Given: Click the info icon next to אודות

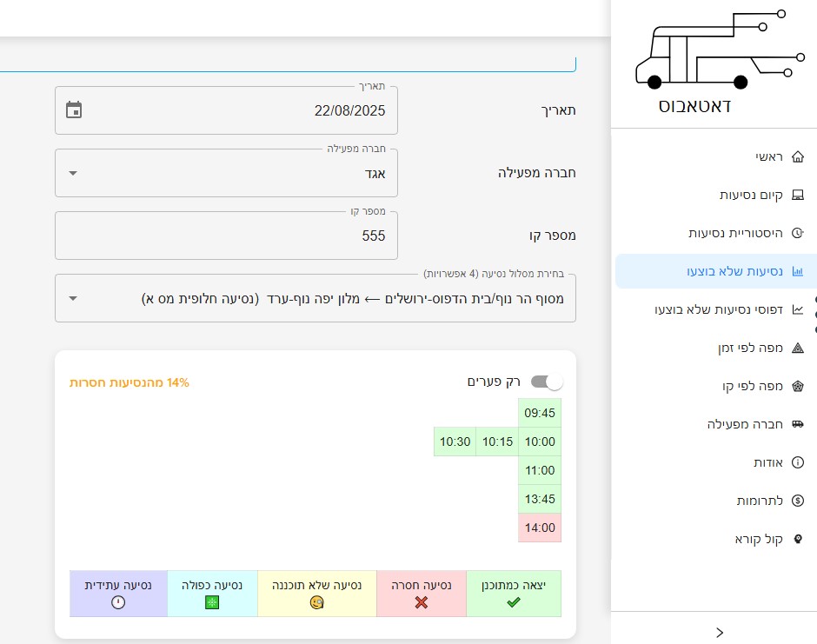Looking at the screenshot, I should (798, 462).
